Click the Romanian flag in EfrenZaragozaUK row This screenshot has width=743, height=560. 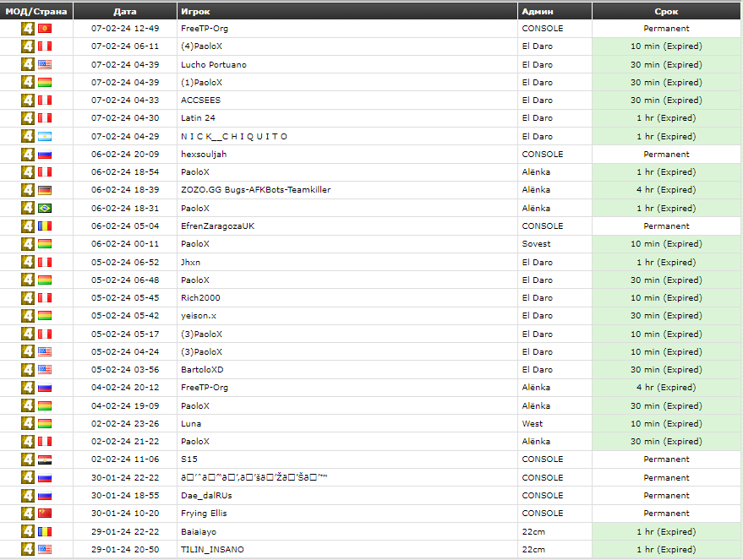click(45, 226)
